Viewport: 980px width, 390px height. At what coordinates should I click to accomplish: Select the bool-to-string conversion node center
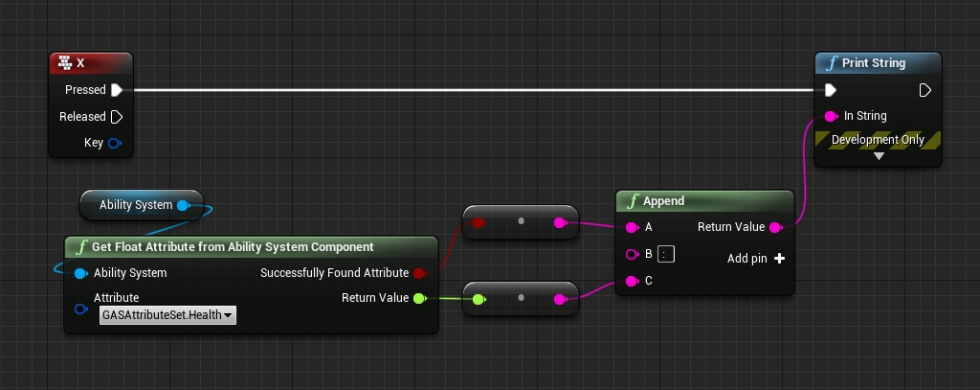click(521, 222)
